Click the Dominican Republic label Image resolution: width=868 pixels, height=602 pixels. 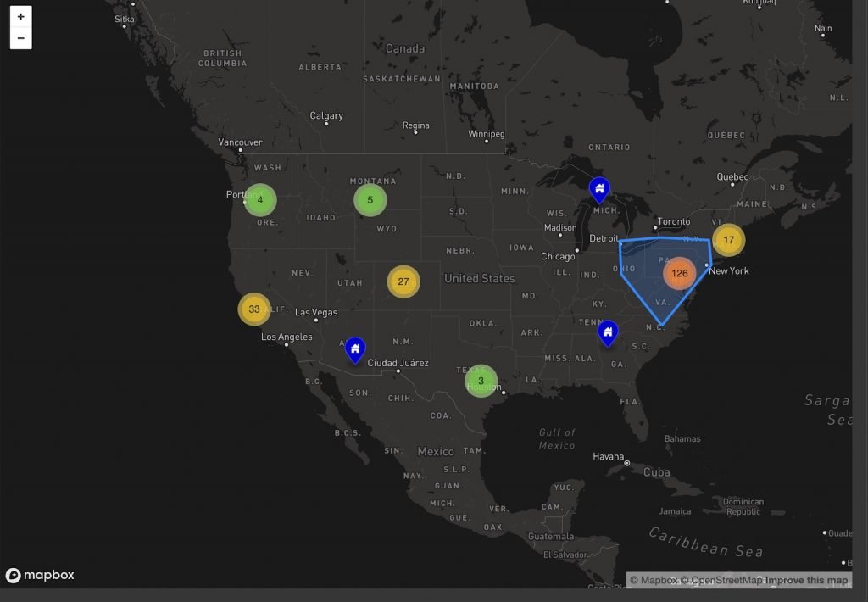pyautogui.click(x=743, y=507)
